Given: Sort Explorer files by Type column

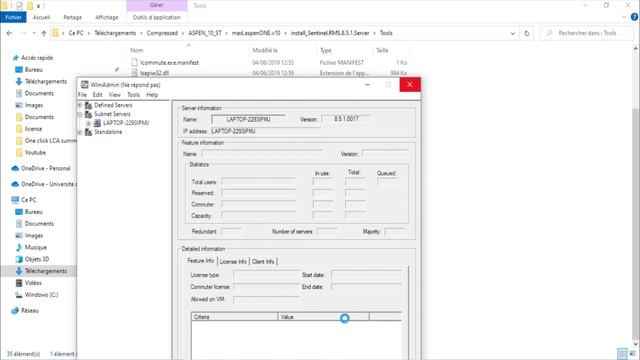Looking at the screenshot, I should [x=326, y=50].
